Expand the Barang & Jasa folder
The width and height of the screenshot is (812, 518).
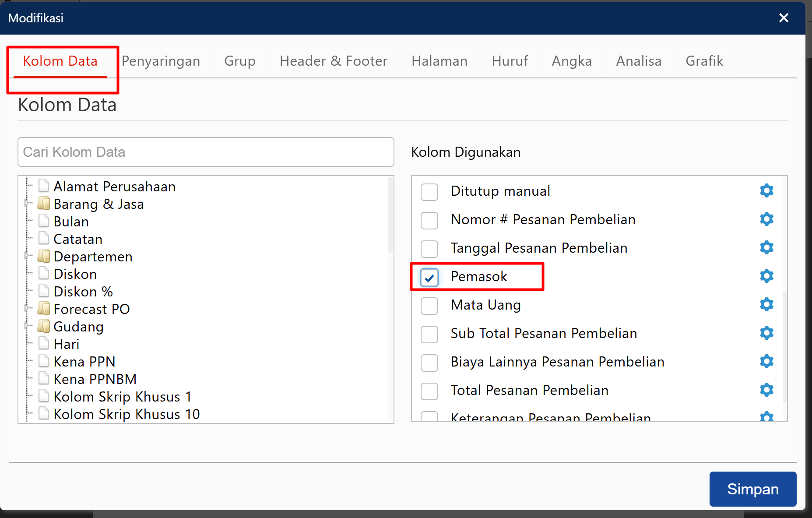coord(27,203)
